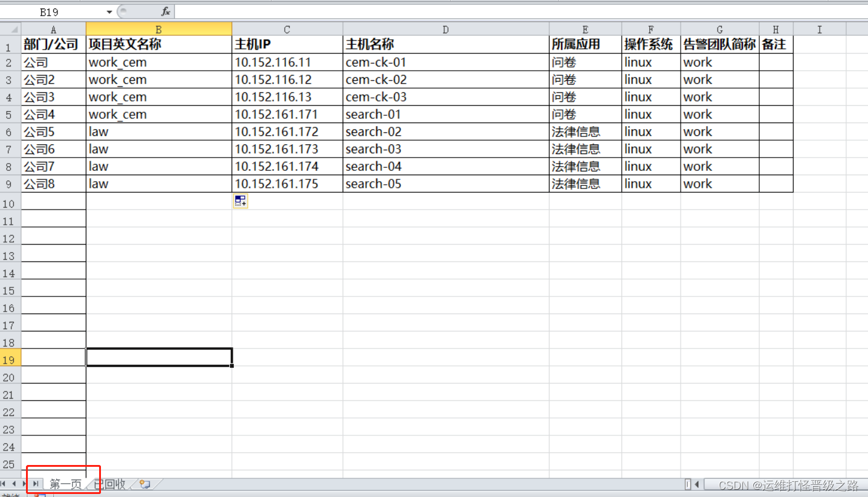Image resolution: width=868 pixels, height=497 pixels.
Task: Select row 1 header
Action: [x=10, y=45]
